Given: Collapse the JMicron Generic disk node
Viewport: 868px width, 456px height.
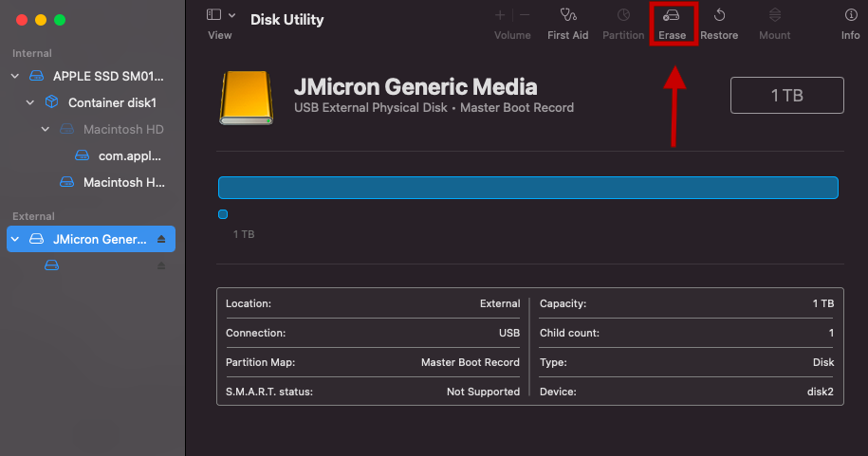Looking at the screenshot, I should coord(15,239).
